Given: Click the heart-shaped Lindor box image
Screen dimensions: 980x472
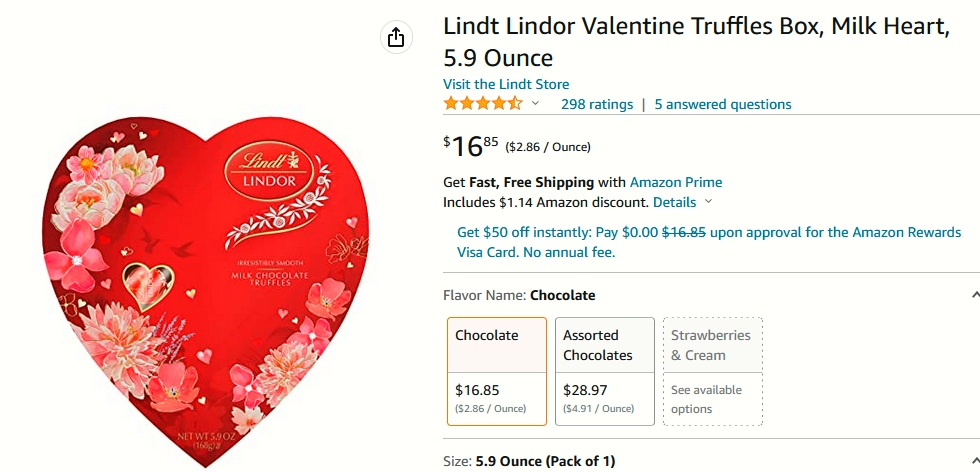Looking at the screenshot, I should click(206, 288).
